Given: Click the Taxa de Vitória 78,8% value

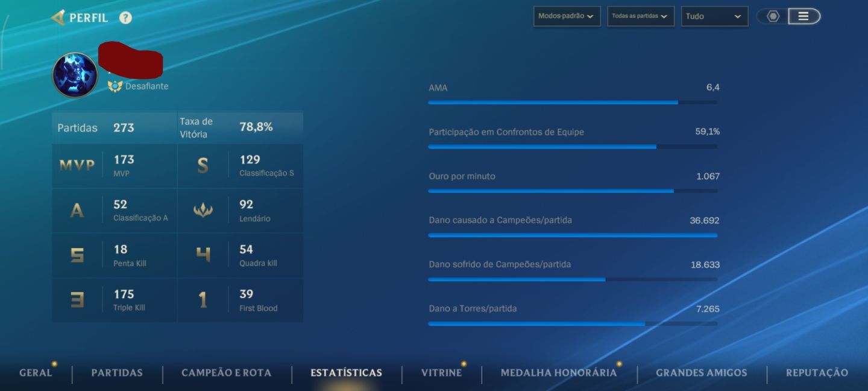Looking at the screenshot, I should click(x=256, y=127).
